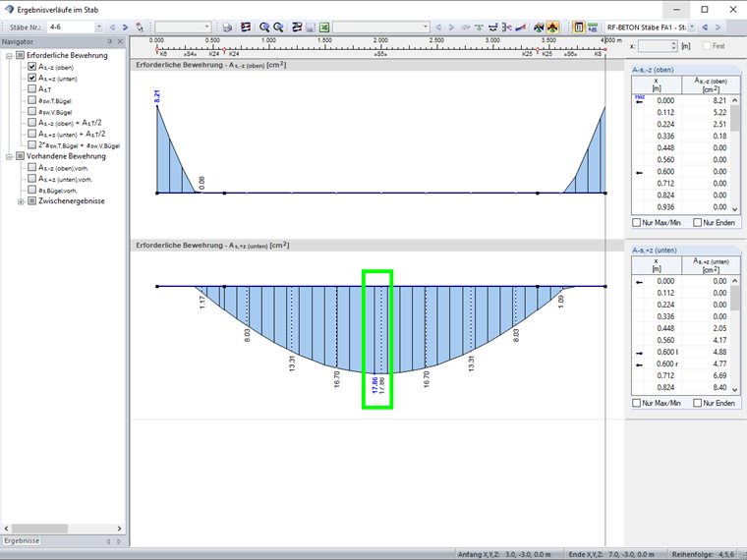Check Nur Max/Min in upper table
Viewport: 747px width, 560px height.
click(637, 222)
